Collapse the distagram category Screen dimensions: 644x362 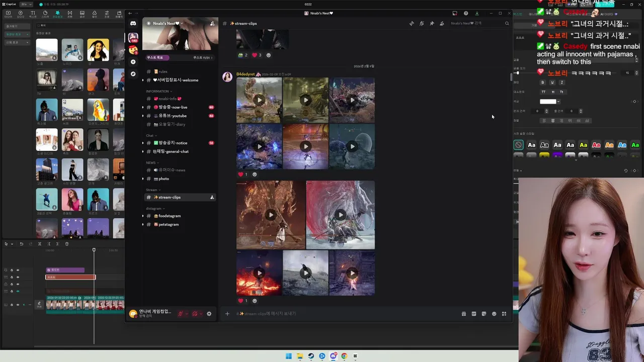pyautogui.click(x=154, y=209)
